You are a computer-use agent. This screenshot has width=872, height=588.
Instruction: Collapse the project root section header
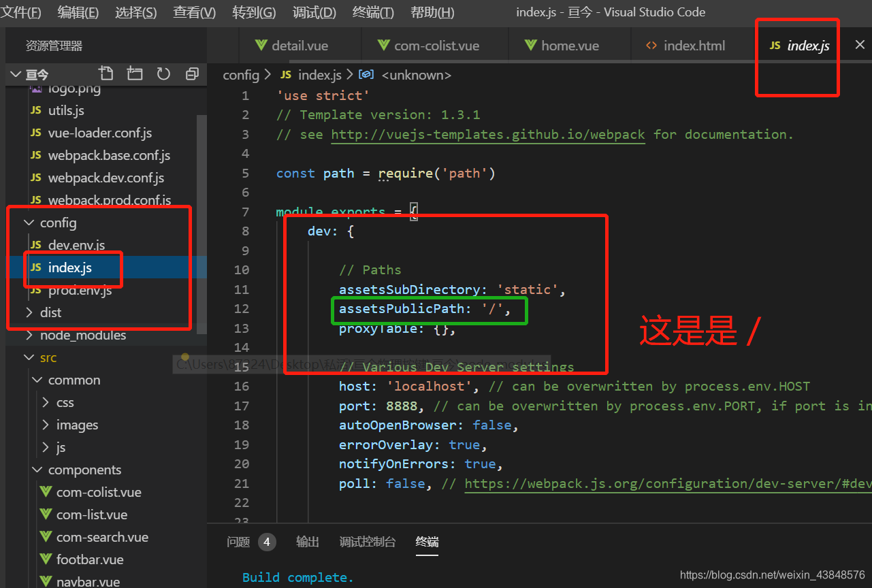click(37, 73)
